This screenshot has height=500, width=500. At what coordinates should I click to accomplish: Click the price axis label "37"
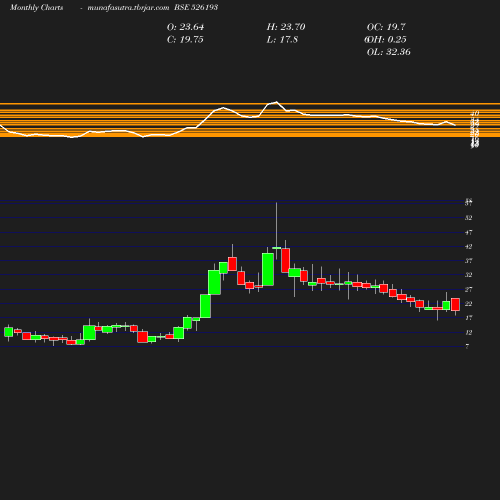469,261
